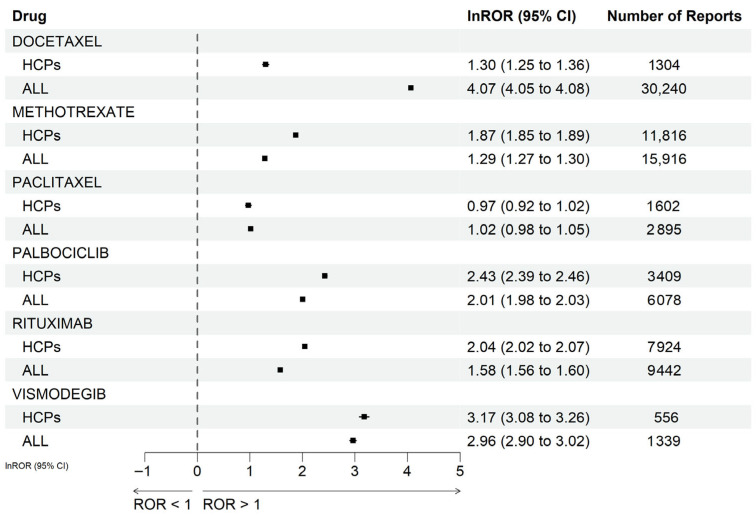Select the PALBOCICLIB drug label

pos(60,253)
